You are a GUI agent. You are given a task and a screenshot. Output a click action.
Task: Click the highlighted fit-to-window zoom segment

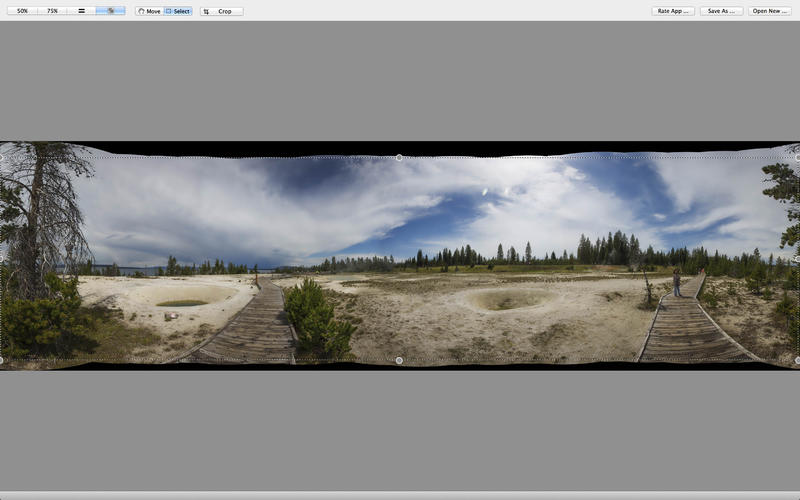(110, 11)
